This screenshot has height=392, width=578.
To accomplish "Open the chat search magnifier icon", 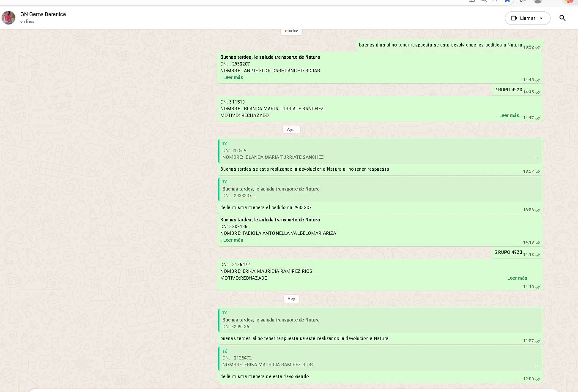I will pos(562,18).
